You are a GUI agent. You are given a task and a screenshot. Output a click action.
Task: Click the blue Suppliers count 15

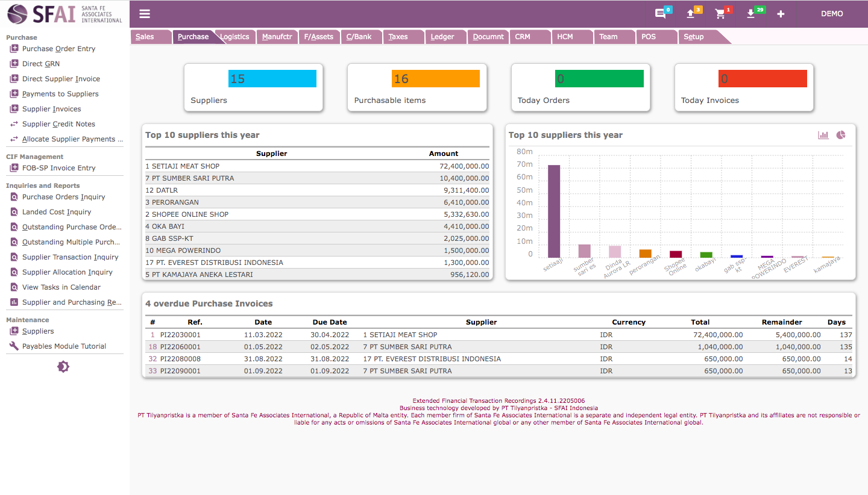tap(272, 79)
